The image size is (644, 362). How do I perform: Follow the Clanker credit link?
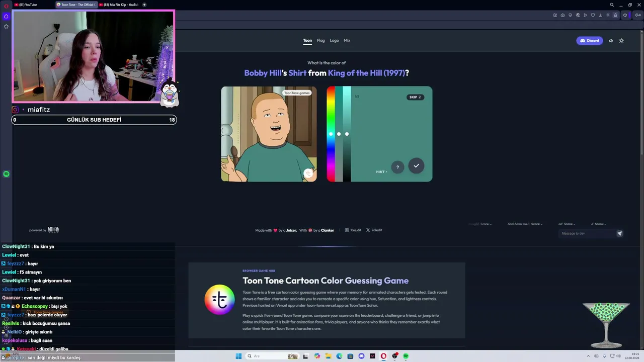tap(328, 230)
